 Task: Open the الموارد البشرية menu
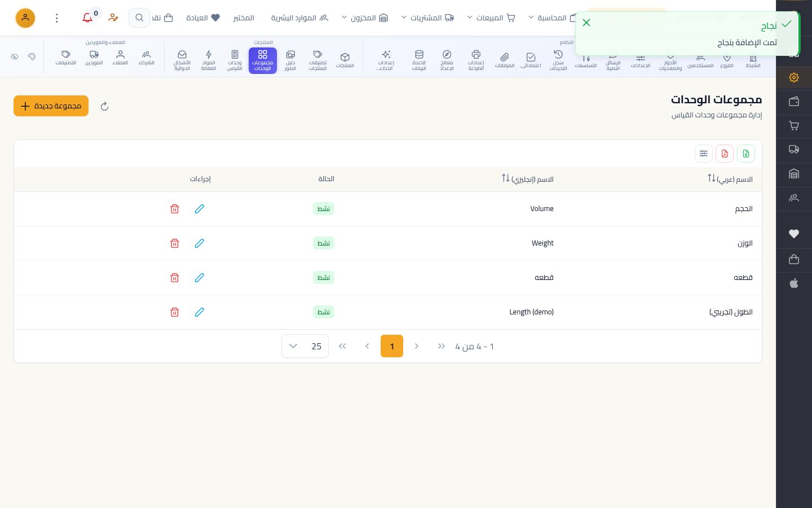pos(299,18)
